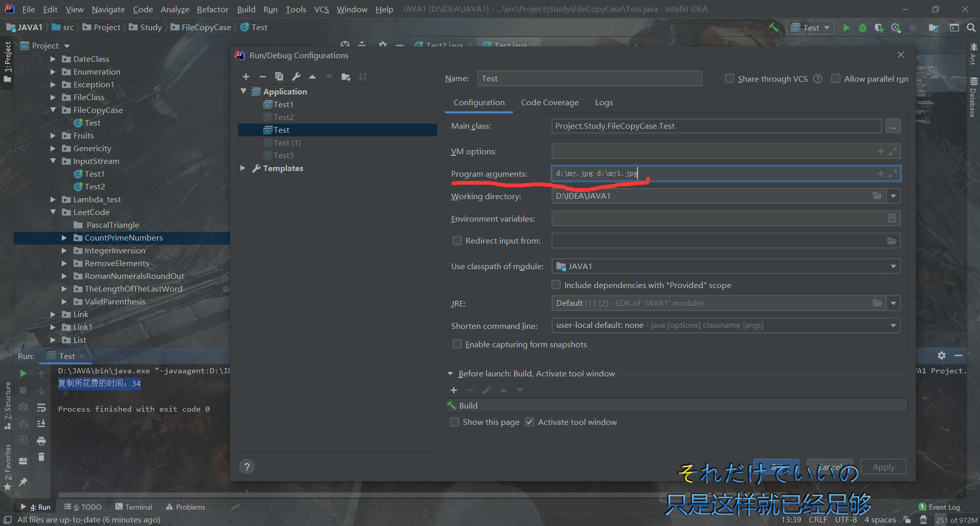Open 6: TODO tool window

tap(83, 507)
